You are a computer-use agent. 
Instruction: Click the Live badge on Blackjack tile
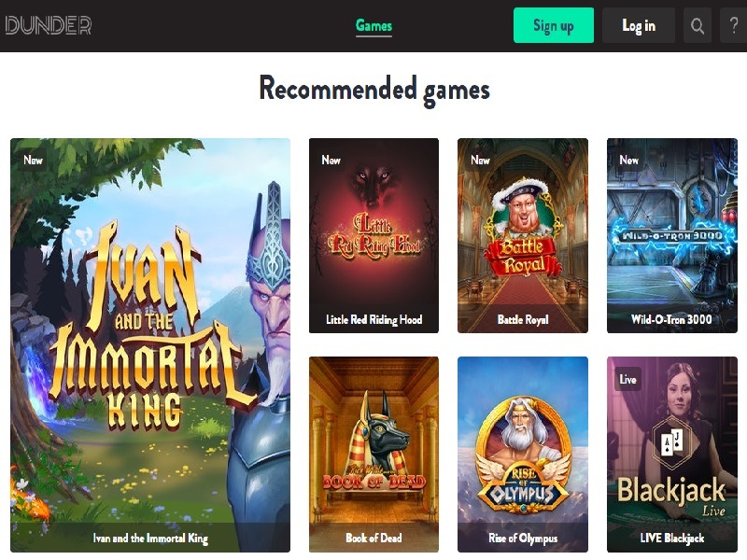(627, 380)
